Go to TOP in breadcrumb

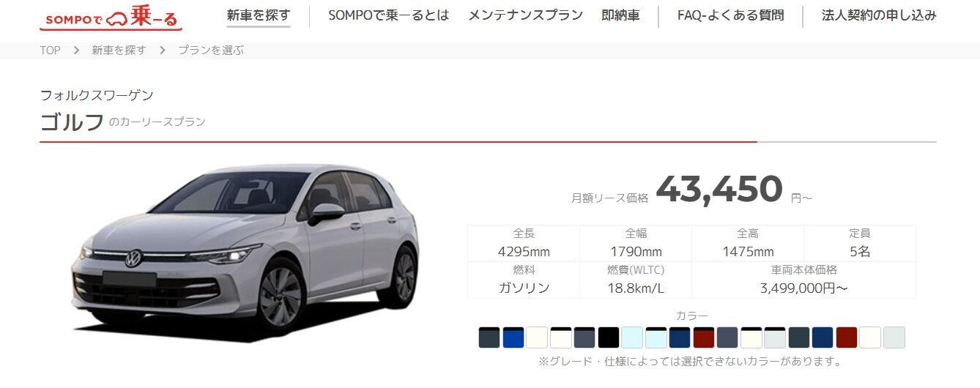click(x=50, y=51)
